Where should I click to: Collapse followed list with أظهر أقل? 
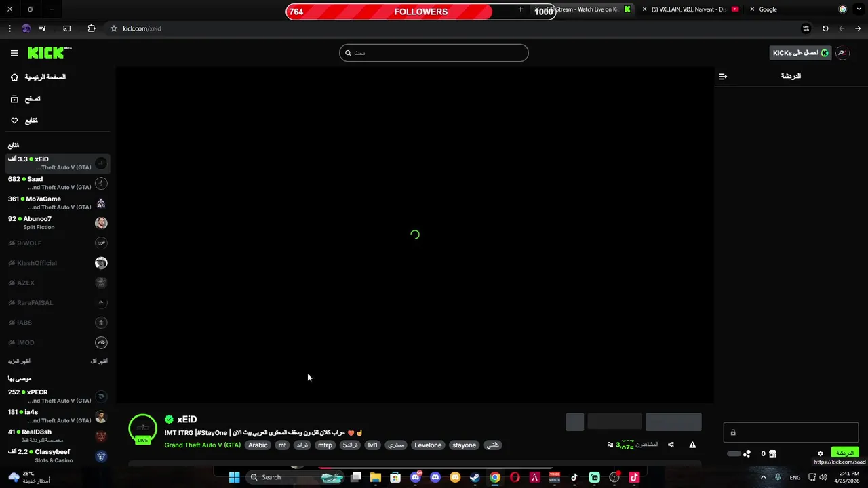tap(99, 361)
